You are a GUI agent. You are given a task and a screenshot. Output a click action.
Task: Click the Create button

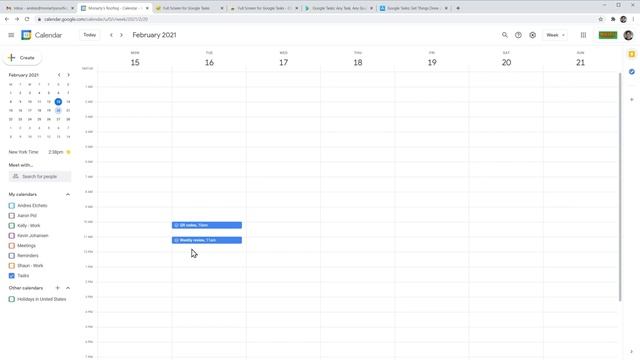tap(22, 58)
